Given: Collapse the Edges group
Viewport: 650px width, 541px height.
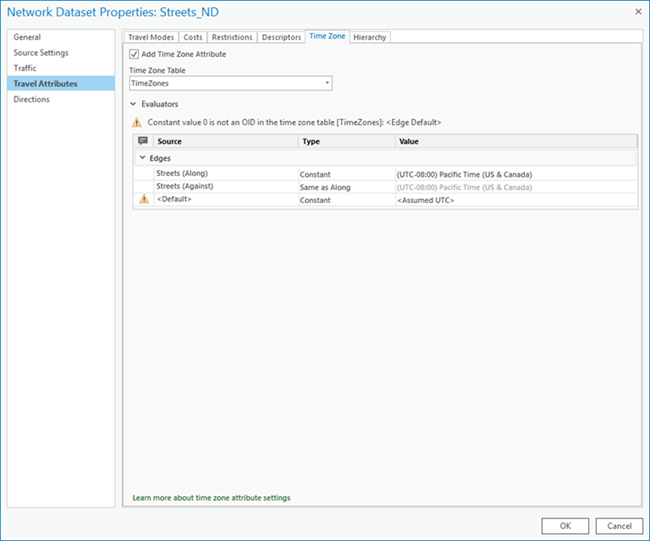Looking at the screenshot, I should (x=142, y=158).
